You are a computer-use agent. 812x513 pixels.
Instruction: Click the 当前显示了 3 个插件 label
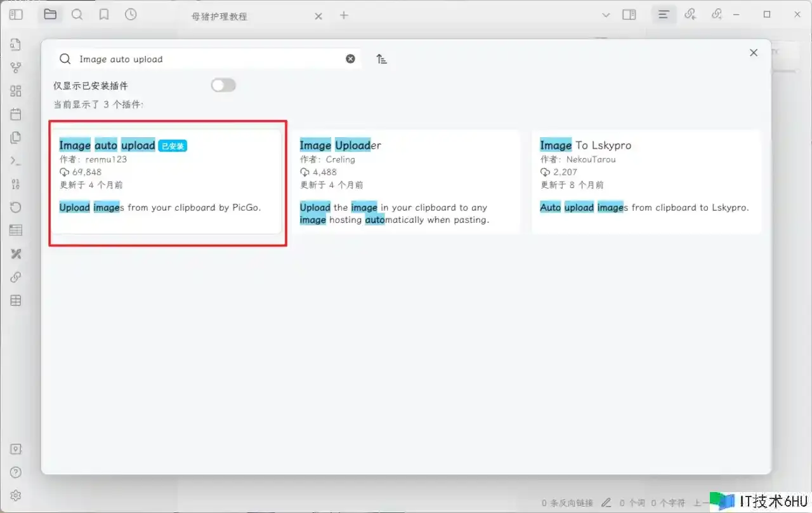click(x=98, y=104)
